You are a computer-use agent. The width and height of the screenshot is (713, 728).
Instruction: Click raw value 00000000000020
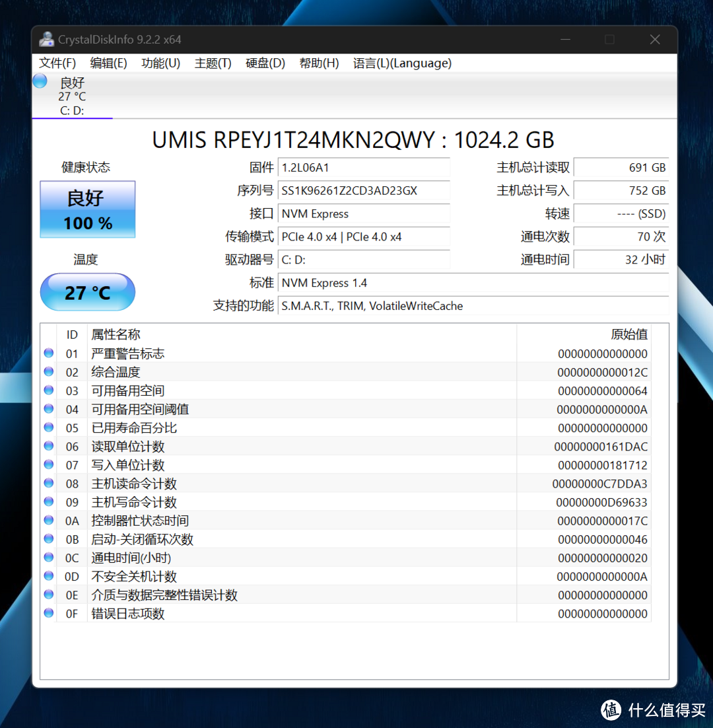tap(603, 558)
